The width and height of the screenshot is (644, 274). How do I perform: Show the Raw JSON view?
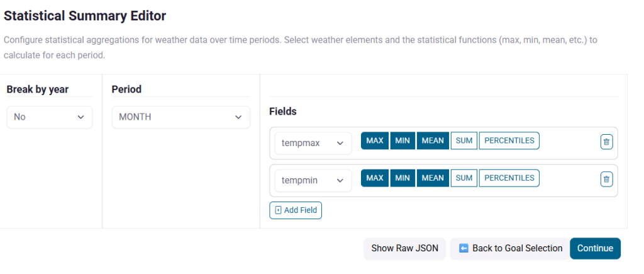(405, 248)
